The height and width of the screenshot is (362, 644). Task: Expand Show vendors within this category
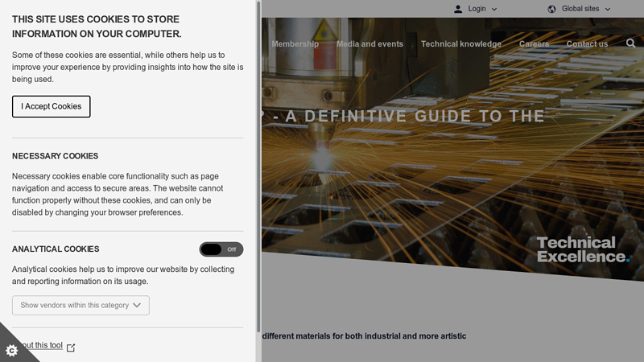(80, 306)
